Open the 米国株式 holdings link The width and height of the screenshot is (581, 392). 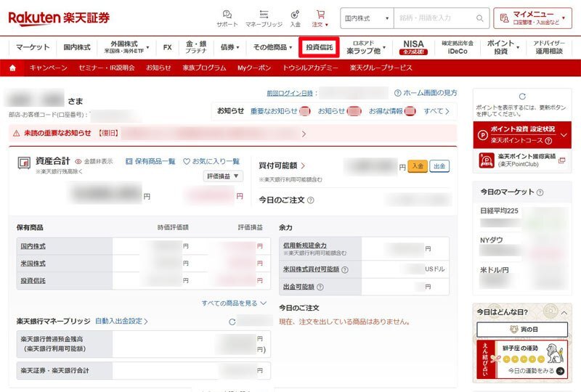33,264
